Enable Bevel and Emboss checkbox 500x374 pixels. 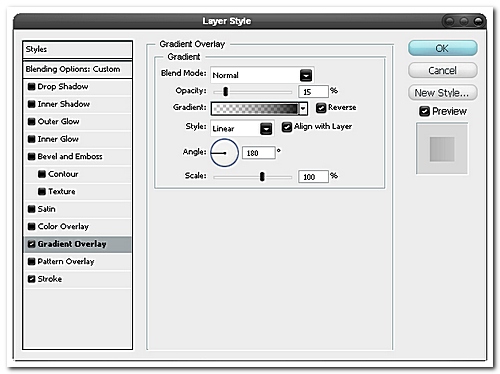31,156
